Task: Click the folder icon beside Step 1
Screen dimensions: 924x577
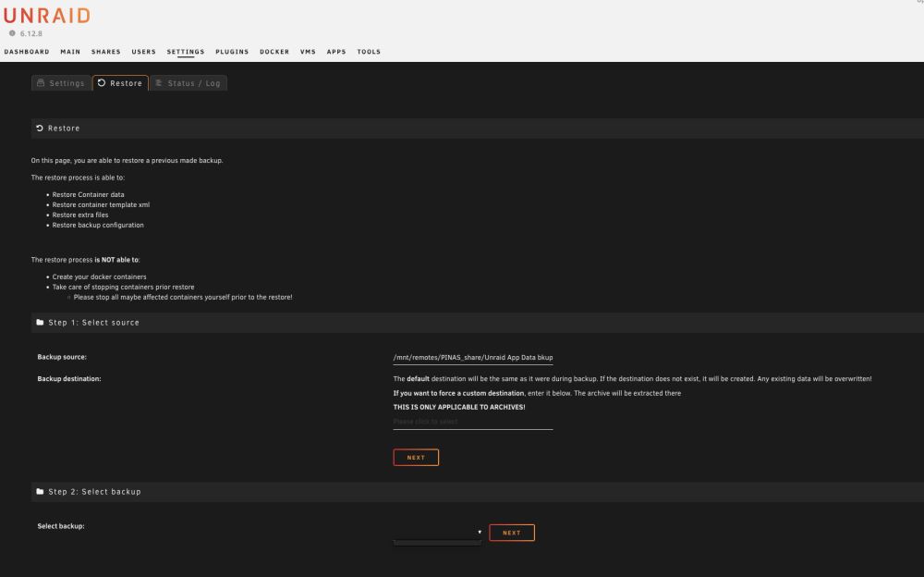Action: pyautogui.click(x=40, y=322)
